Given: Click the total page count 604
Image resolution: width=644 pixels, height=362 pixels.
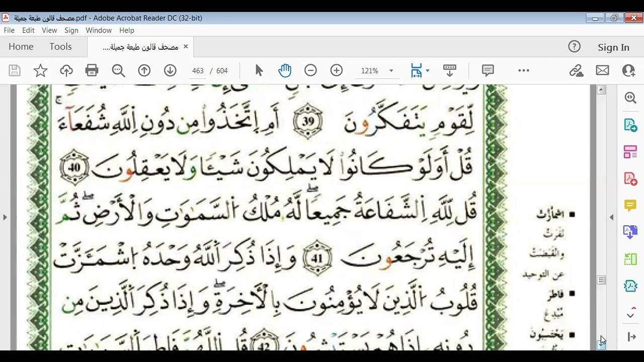Looking at the screenshot, I should tap(222, 70).
